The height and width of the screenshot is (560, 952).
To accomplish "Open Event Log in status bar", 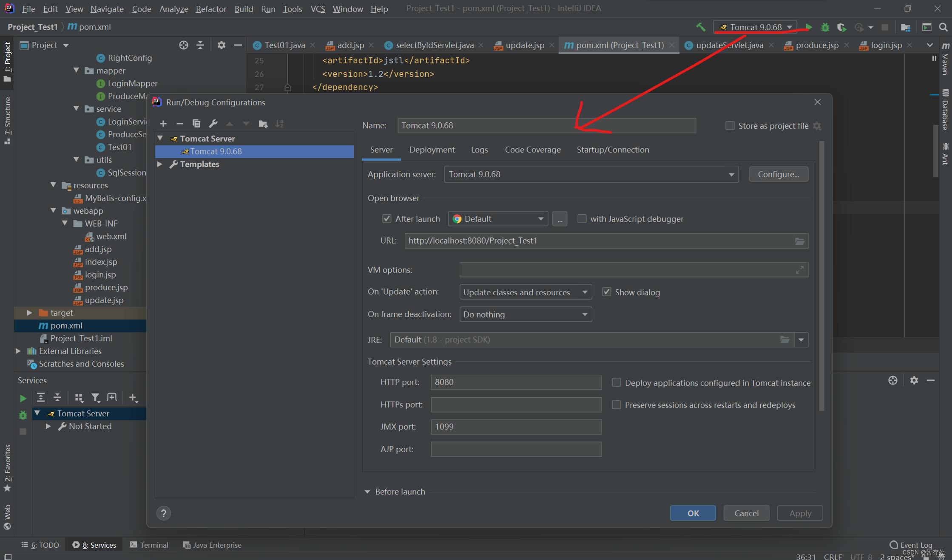I will point(911,545).
